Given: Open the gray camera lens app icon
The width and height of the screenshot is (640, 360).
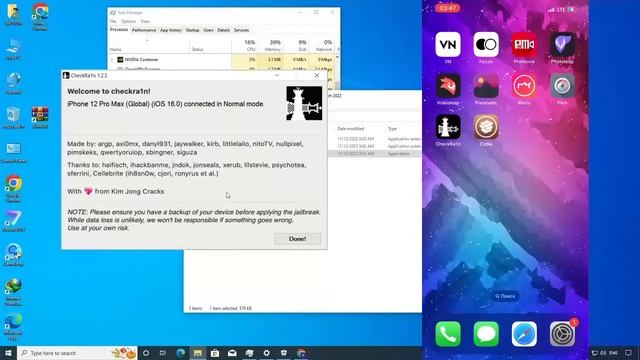Looking at the screenshot, I should pyautogui.click(x=562, y=86).
